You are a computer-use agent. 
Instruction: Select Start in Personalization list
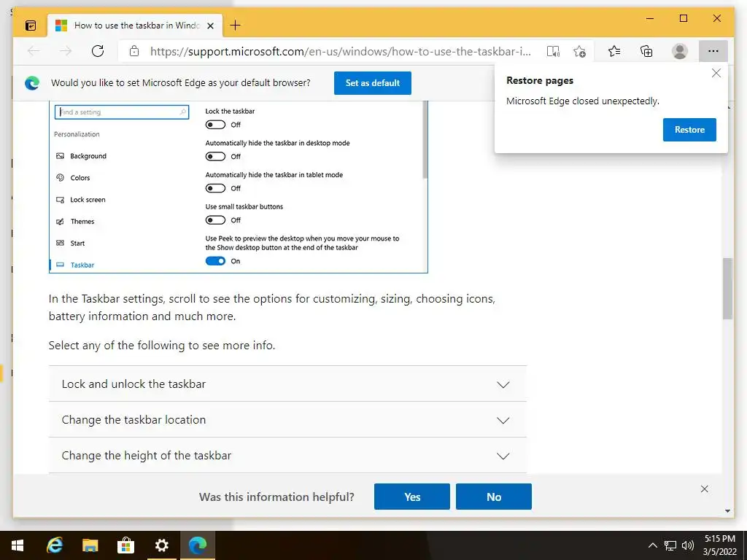pyautogui.click(x=71, y=244)
